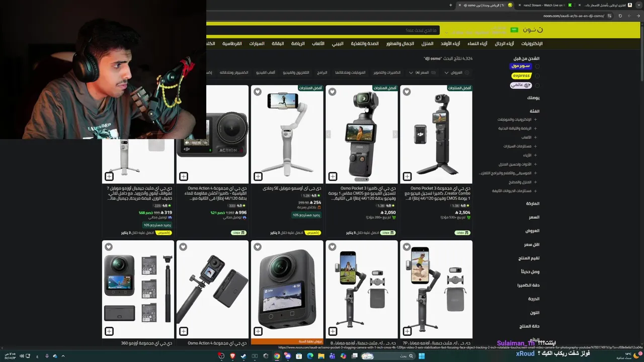Expand the تقييم المنتج rating filter section
The width and height of the screenshot is (644, 362).
(529, 258)
